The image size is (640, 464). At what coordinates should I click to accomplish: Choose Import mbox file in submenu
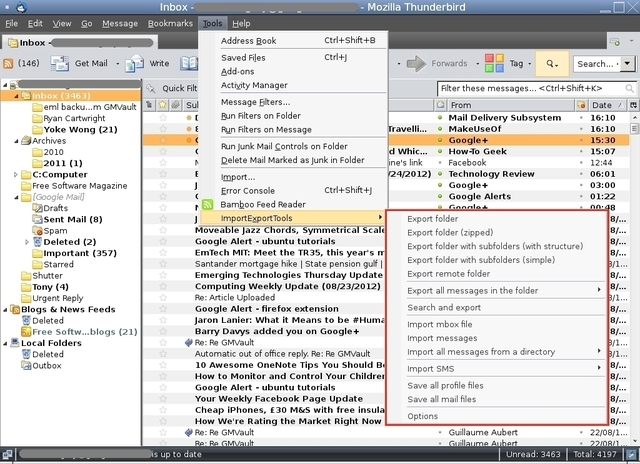point(440,324)
